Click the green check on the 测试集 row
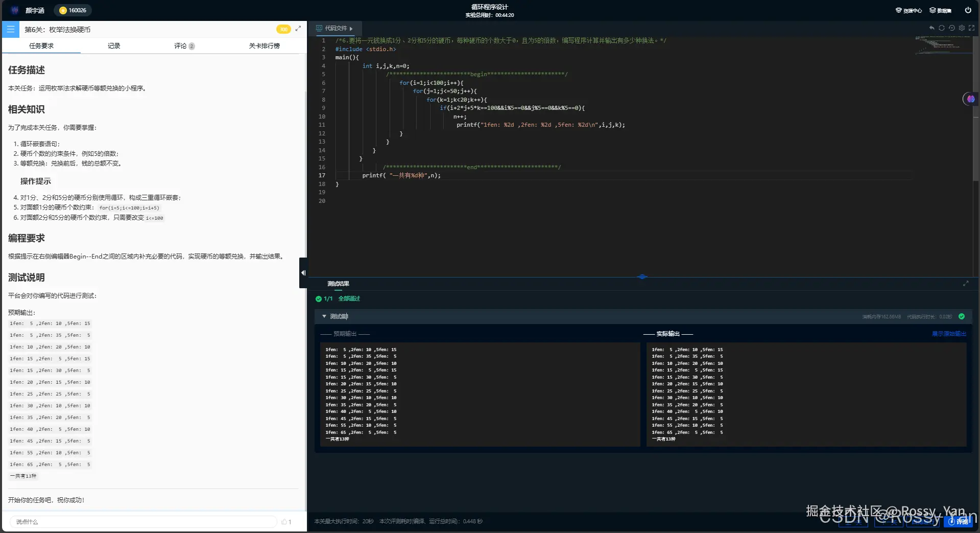 pyautogui.click(x=962, y=316)
